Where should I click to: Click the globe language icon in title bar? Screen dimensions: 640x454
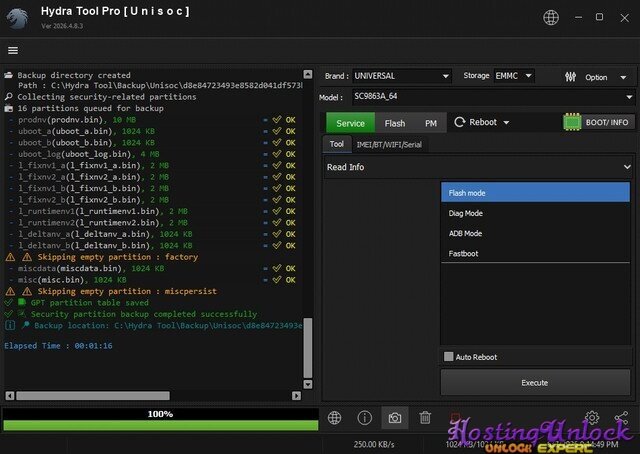(x=551, y=18)
